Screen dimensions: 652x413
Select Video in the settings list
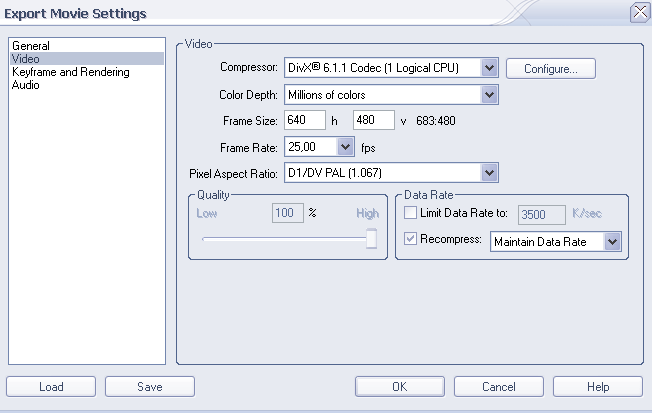point(87,59)
